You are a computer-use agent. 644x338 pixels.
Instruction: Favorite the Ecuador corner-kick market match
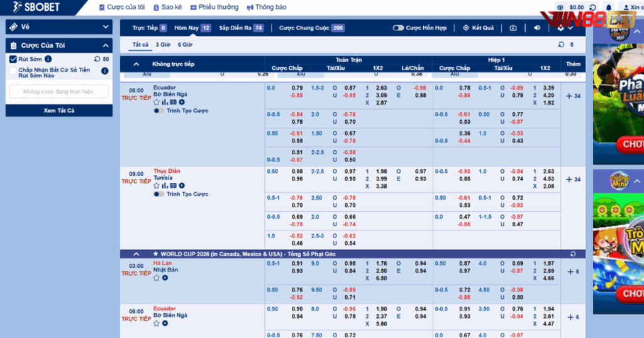pyautogui.click(x=157, y=323)
